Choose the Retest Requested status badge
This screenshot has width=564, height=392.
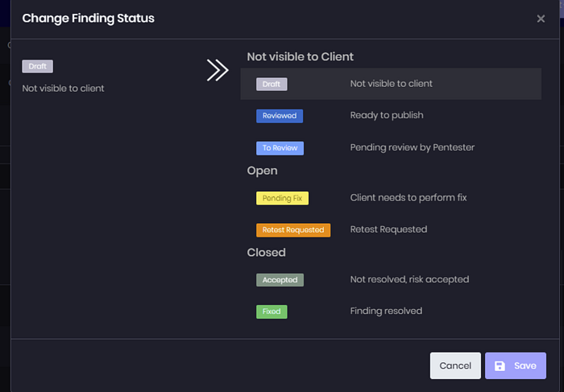point(293,230)
